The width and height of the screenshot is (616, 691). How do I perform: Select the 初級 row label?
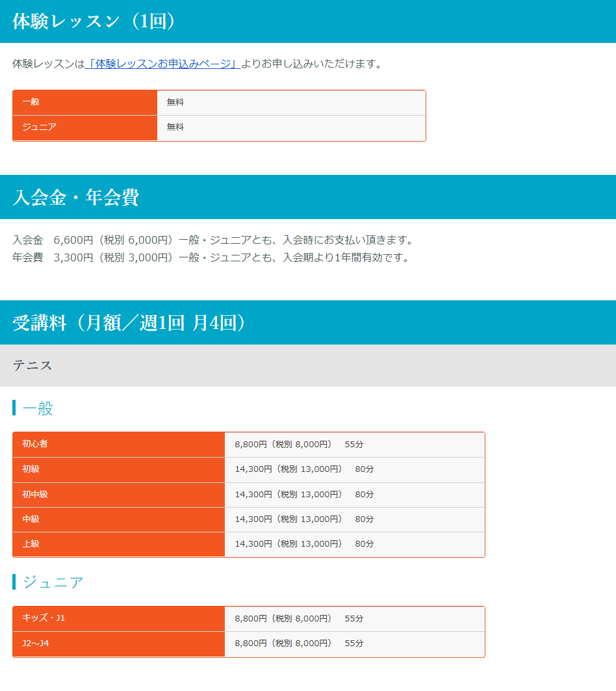[31, 469]
